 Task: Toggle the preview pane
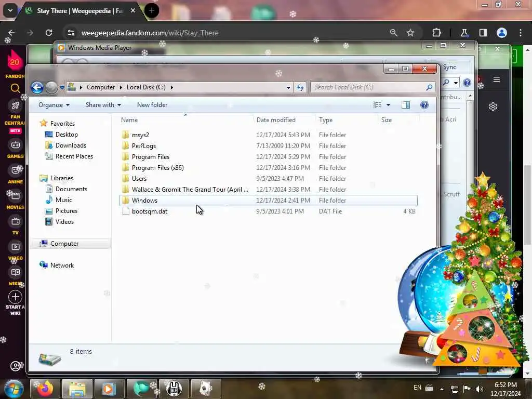point(406,105)
